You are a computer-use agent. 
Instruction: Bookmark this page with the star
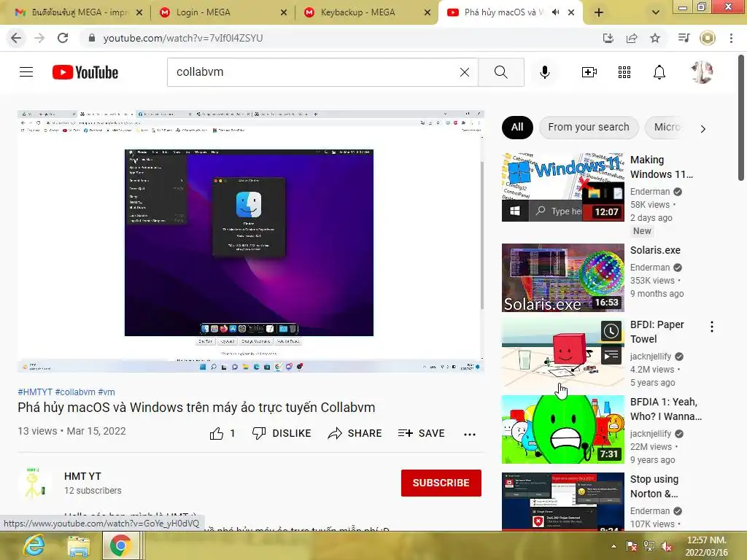(655, 38)
